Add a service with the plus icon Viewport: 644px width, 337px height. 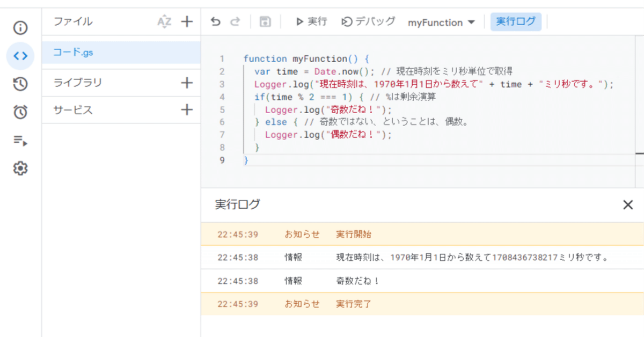[186, 110]
